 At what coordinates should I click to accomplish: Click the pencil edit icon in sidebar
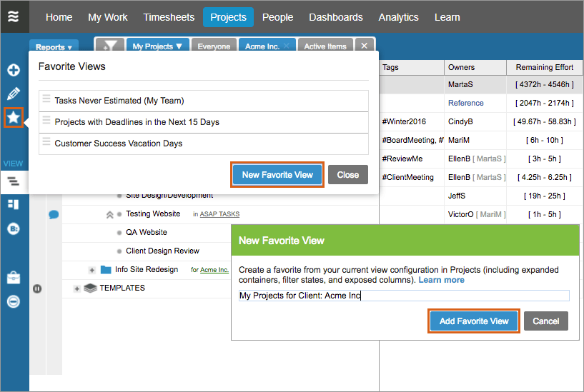tap(14, 94)
